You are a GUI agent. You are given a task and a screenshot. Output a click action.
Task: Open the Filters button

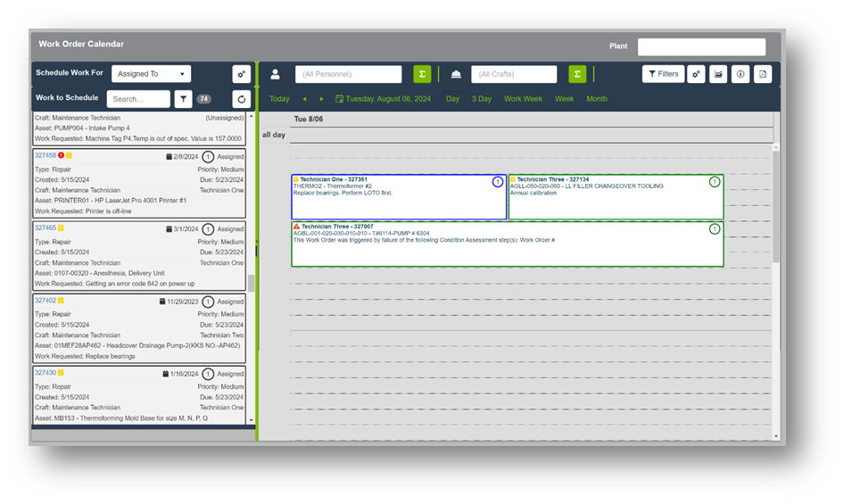click(x=663, y=74)
